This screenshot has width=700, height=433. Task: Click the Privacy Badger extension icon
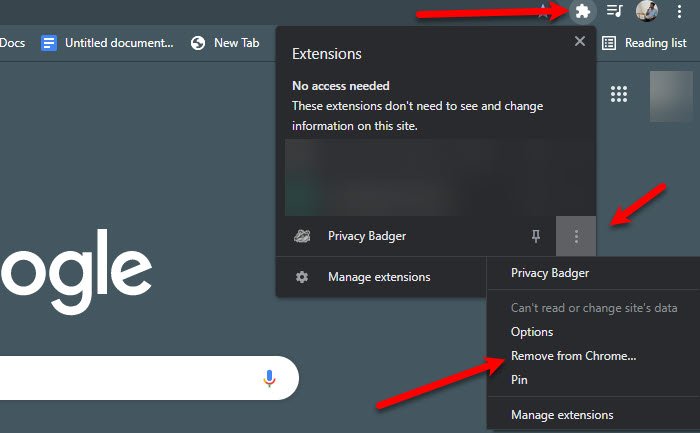pos(302,236)
